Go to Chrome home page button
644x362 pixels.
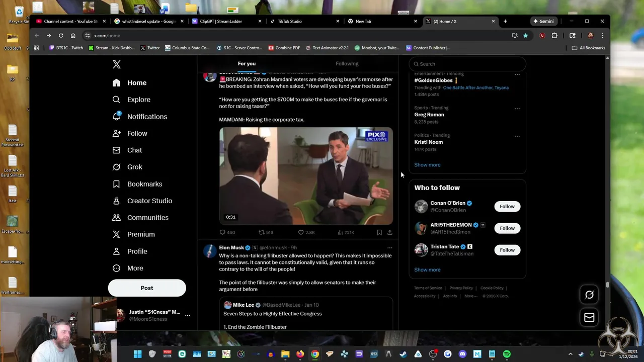pyautogui.click(x=73, y=36)
